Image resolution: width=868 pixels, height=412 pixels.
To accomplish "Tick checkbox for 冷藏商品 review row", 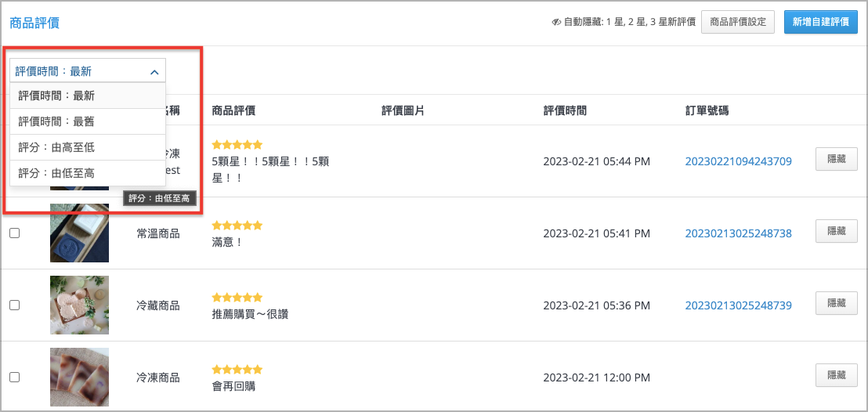I will [x=15, y=305].
